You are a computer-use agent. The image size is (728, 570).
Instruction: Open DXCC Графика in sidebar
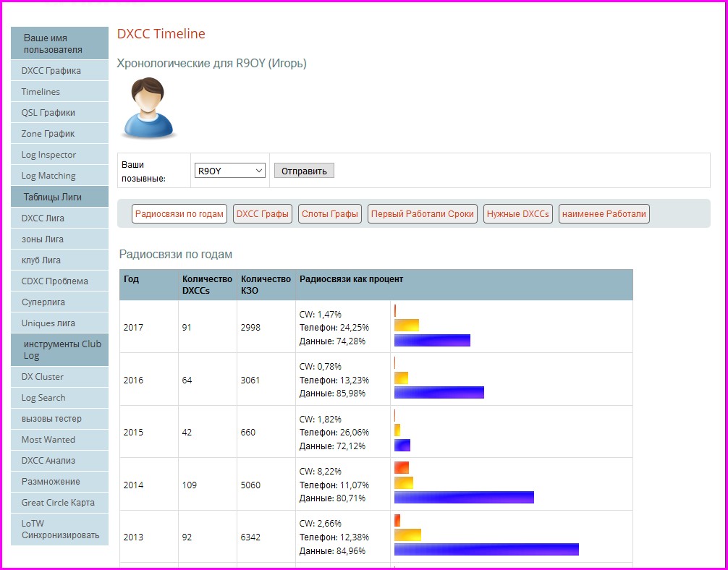tap(51, 71)
